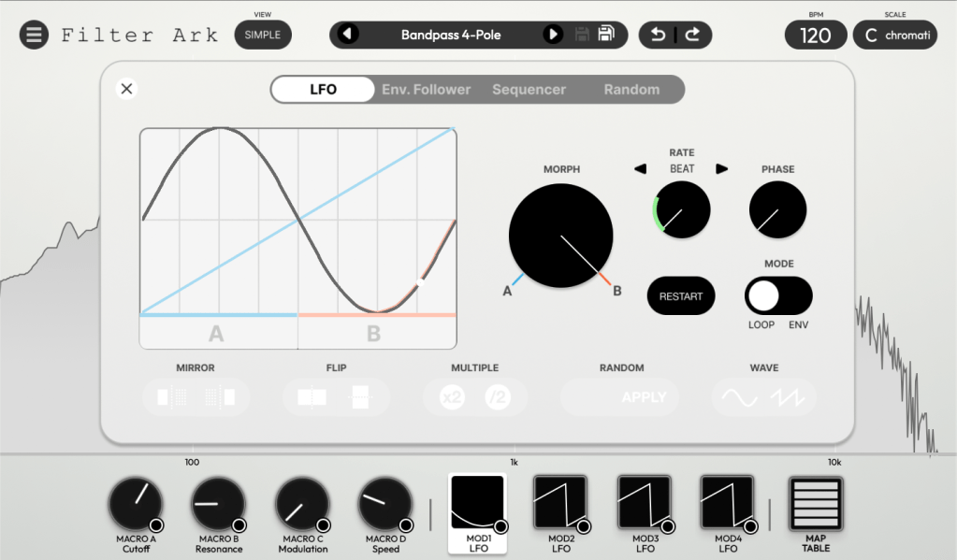Open the chromatic scale dropdown
Screen dimensions: 957x560
point(894,36)
